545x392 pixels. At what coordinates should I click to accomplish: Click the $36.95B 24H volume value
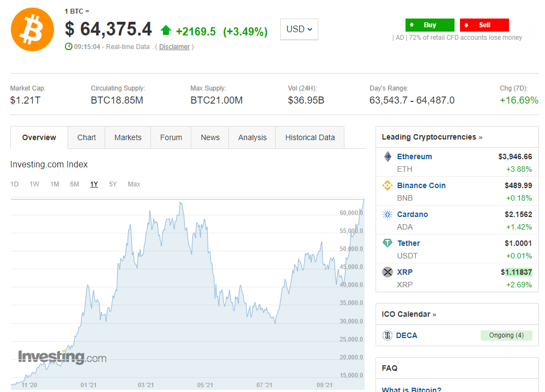tap(306, 100)
